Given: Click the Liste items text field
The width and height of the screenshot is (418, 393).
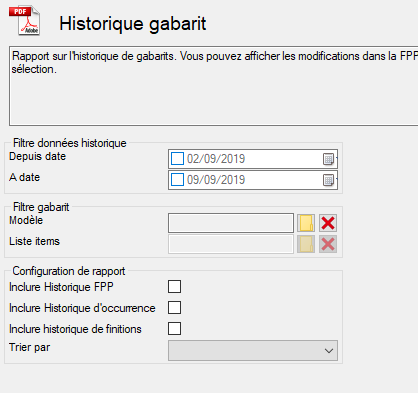Looking at the screenshot, I should (x=231, y=244).
